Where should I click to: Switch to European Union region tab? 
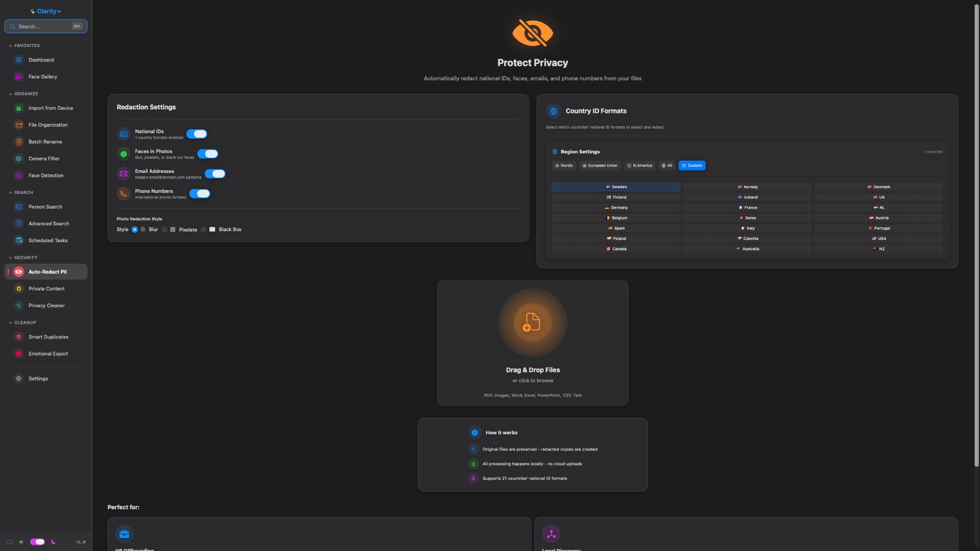[600, 166]
